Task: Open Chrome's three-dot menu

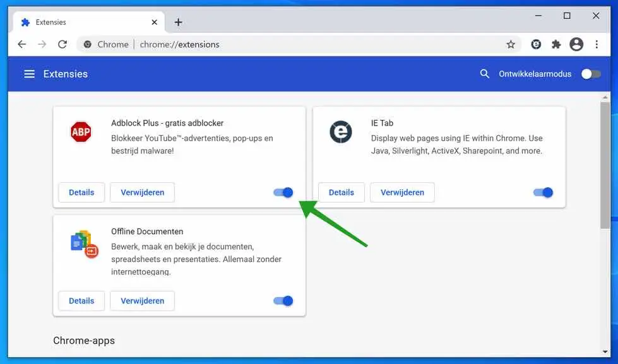Action: pyautogui.click(x=597, y=45)
